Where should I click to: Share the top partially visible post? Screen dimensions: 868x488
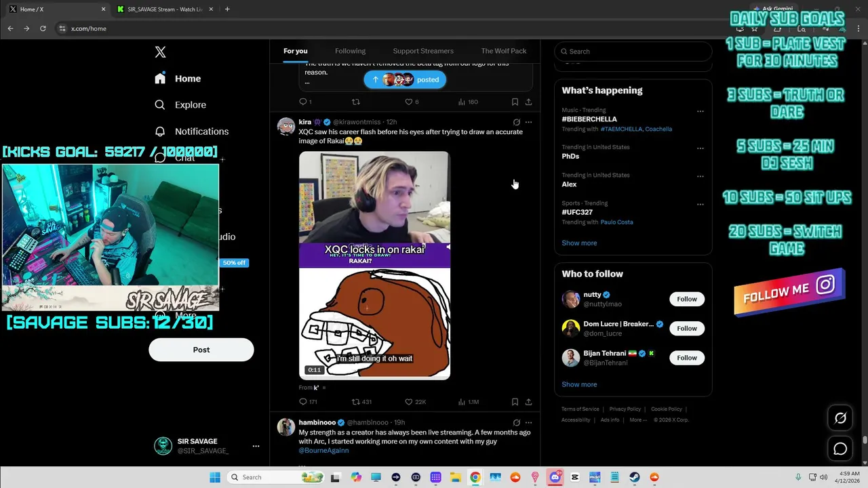528,102
